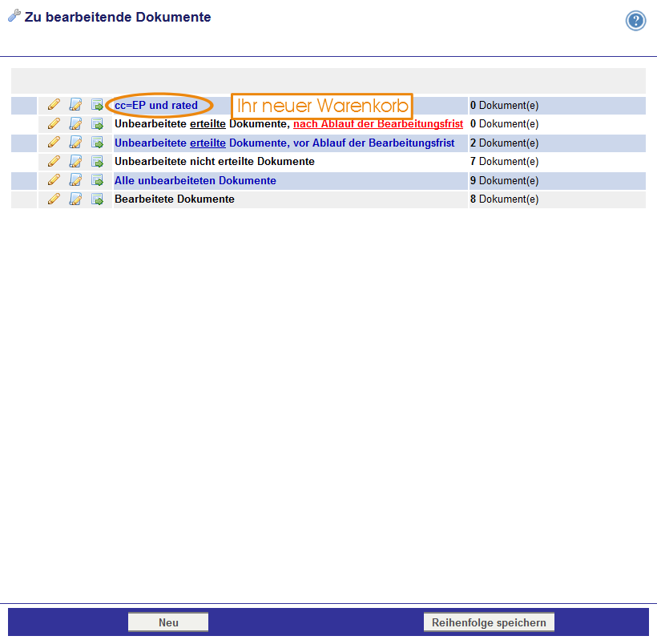Screen dimensions: 657x644
Task: Click note-with-pencil icon for vor Ablauf der Bearbeitungsfrist row
Action: click(x=75, y=142)
